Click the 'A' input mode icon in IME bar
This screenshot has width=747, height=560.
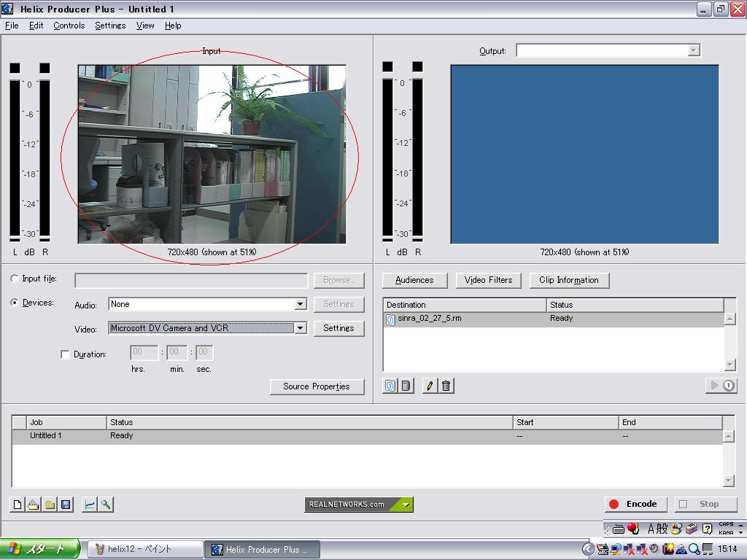click(651, 529)
